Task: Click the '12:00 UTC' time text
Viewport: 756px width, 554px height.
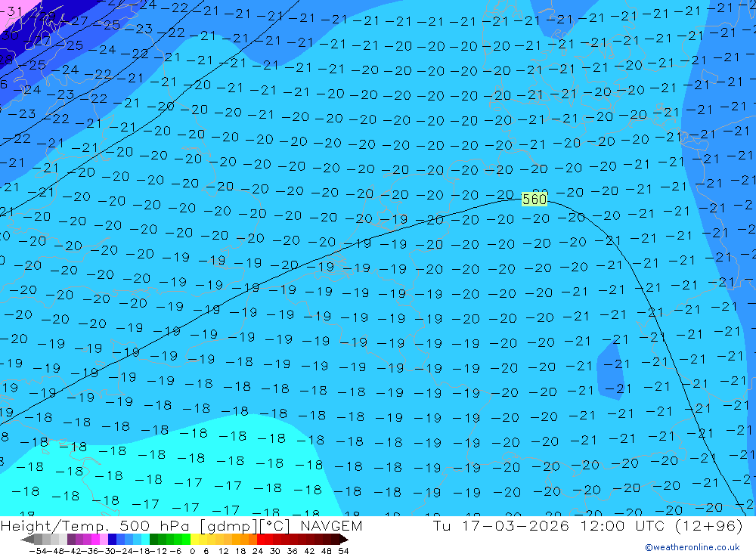Action: (x=622, y=525)
